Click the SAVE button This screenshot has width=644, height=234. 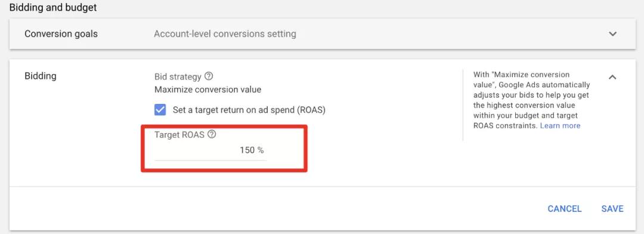612,208
